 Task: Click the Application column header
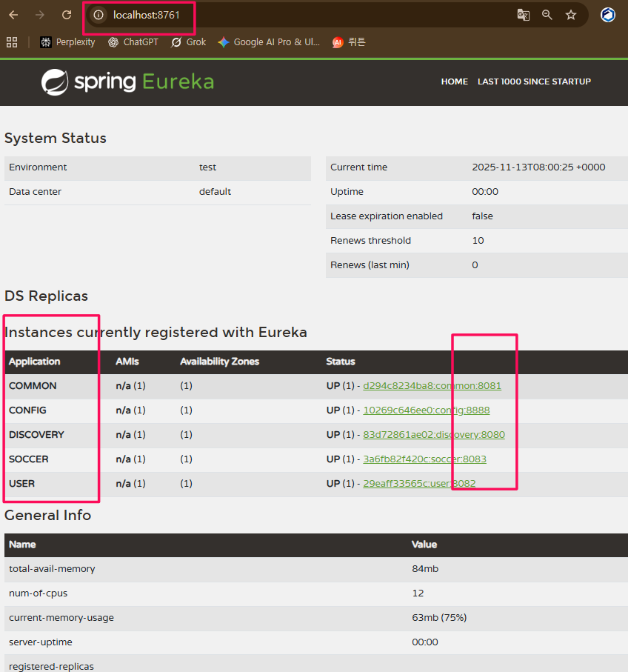(35, 362)
